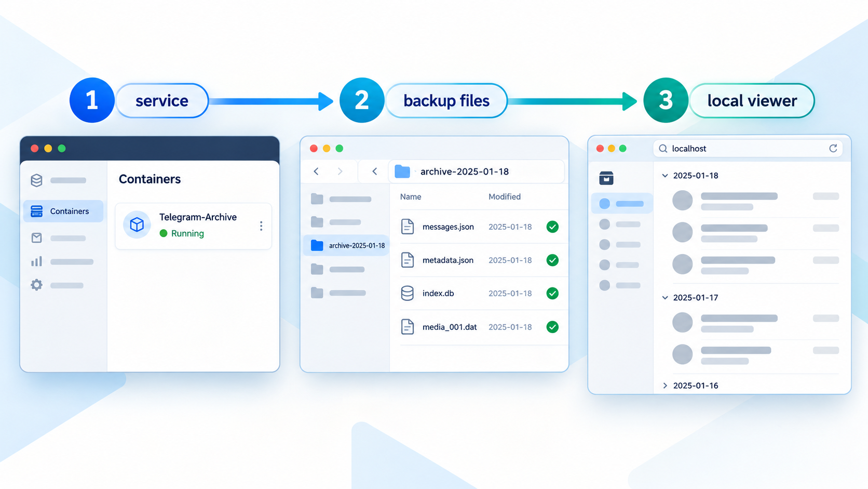Click the magnifier icon in the localhost bar

click(x=663, y=149)
